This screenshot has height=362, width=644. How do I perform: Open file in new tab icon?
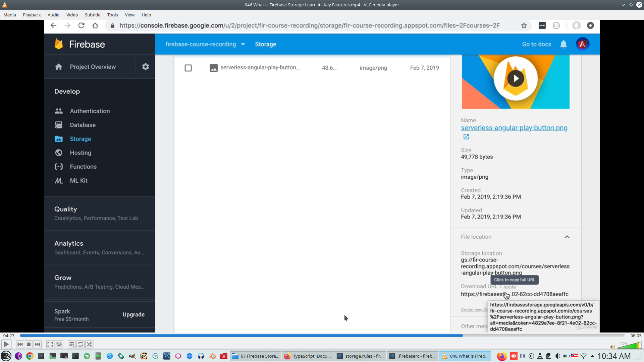(x=466, y=137)
